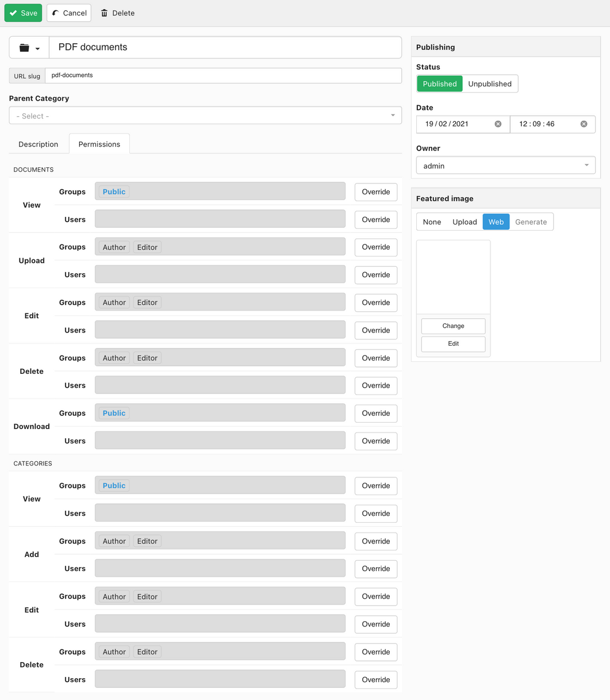Override Categories Edit Users permission
Screen dimensions: 610x700
click(376, 624)
